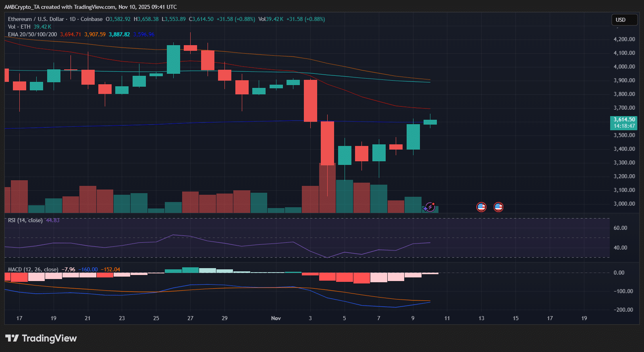Select the RSI (14, close) indicator label
The image size is (644, 352).
click(x=25, y=220)
